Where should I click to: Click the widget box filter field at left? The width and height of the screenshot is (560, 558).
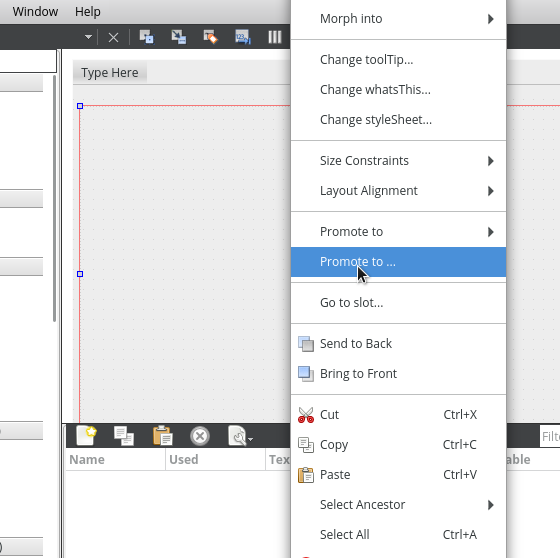click(28, 61)
